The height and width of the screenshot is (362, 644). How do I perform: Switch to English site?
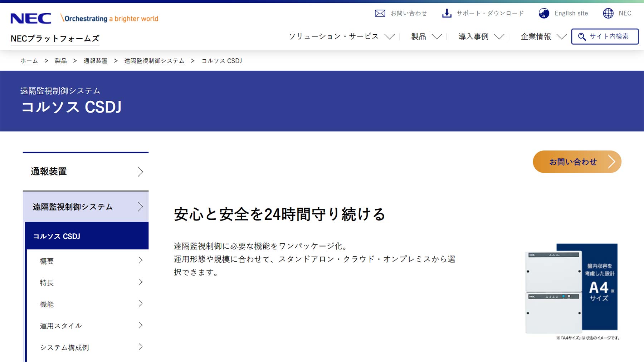click(x=571, y=13)
